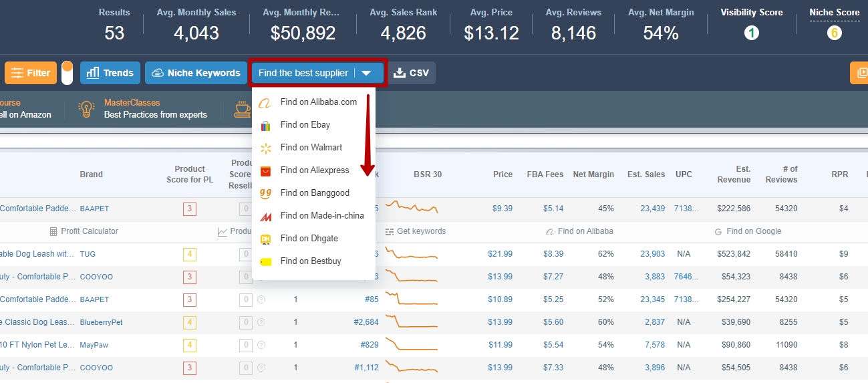Click the help icon in the MayPaw row

tap(261, 345)
